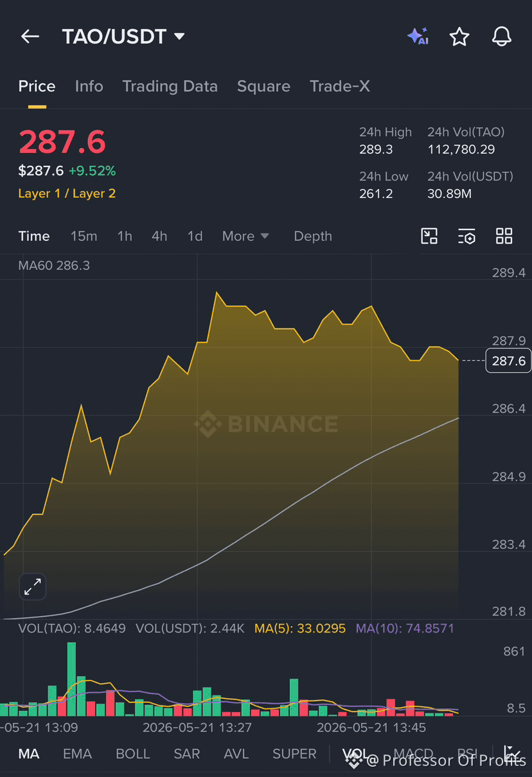Viewport: 532px width, 777px height.
Task: Open the Trade-X tab
Action: tap(339, 86)
